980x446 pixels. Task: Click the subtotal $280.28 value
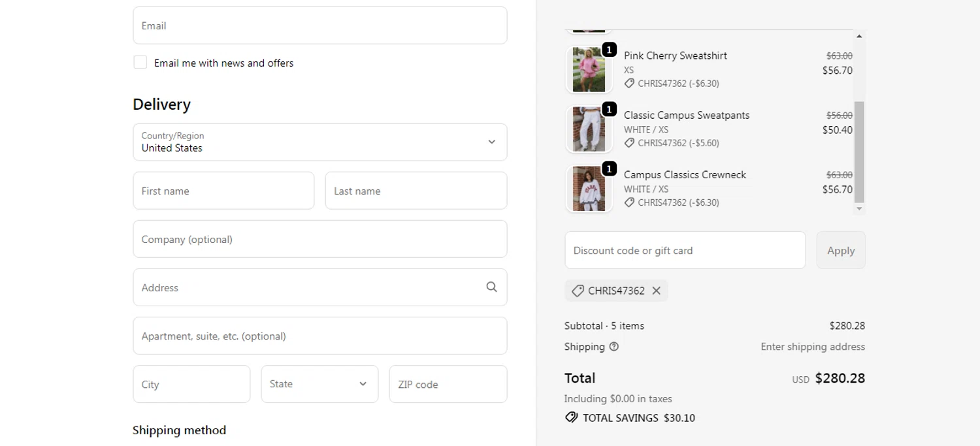pos(847,326)
